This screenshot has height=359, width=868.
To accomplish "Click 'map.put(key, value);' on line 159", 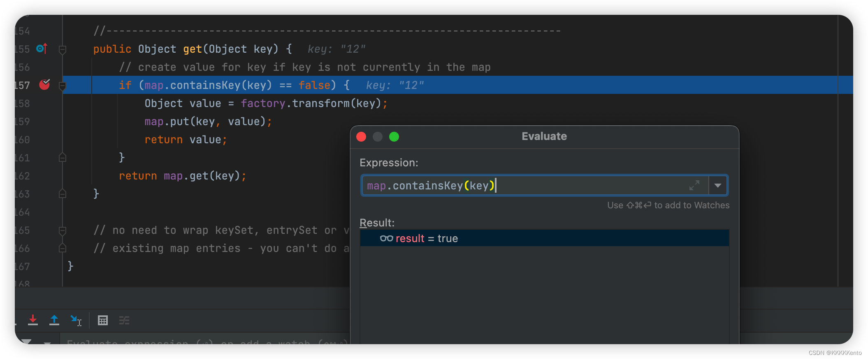I will coord(208,121).
